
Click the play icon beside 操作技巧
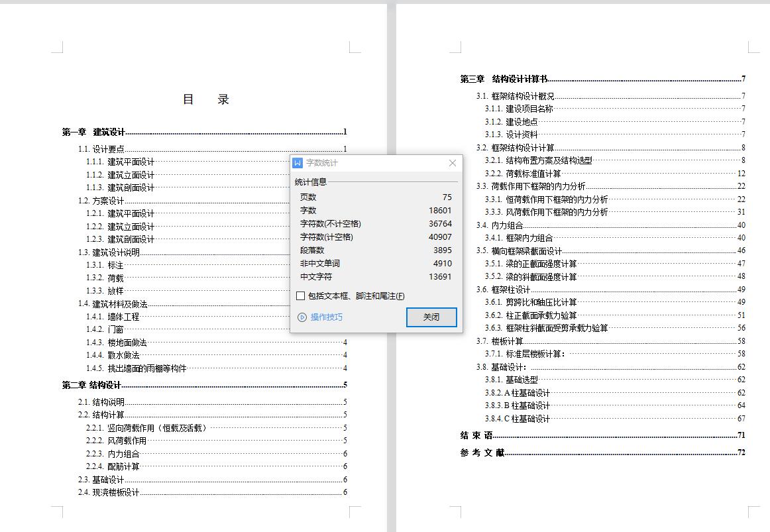pos(302,317)
